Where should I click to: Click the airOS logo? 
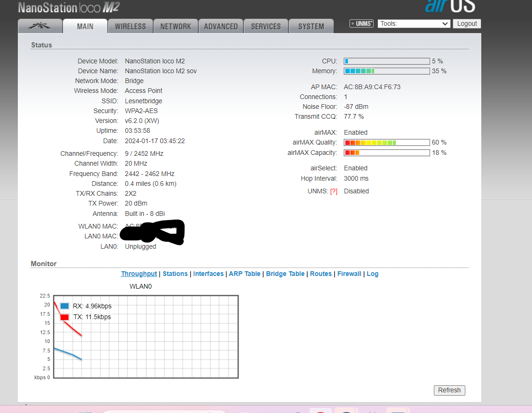click(x=450, y=6)
